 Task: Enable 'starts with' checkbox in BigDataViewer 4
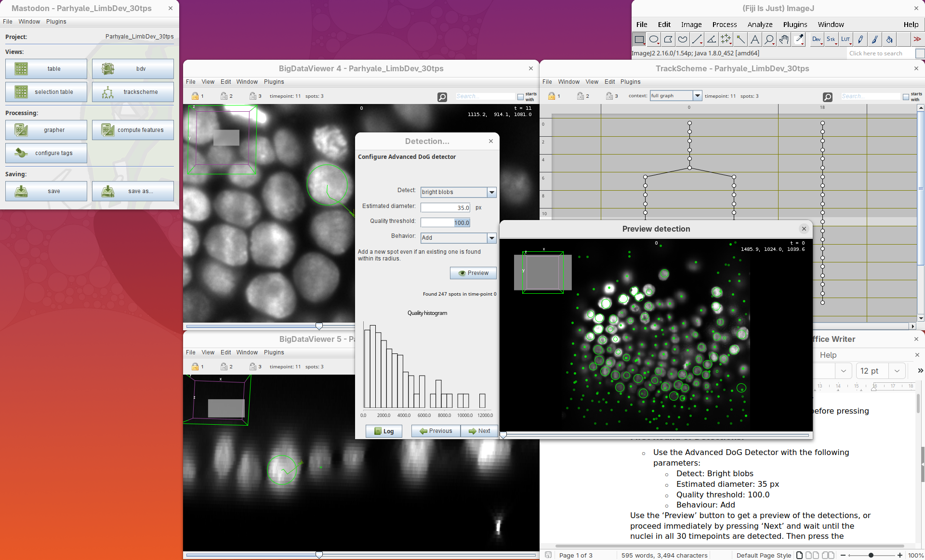520,97
